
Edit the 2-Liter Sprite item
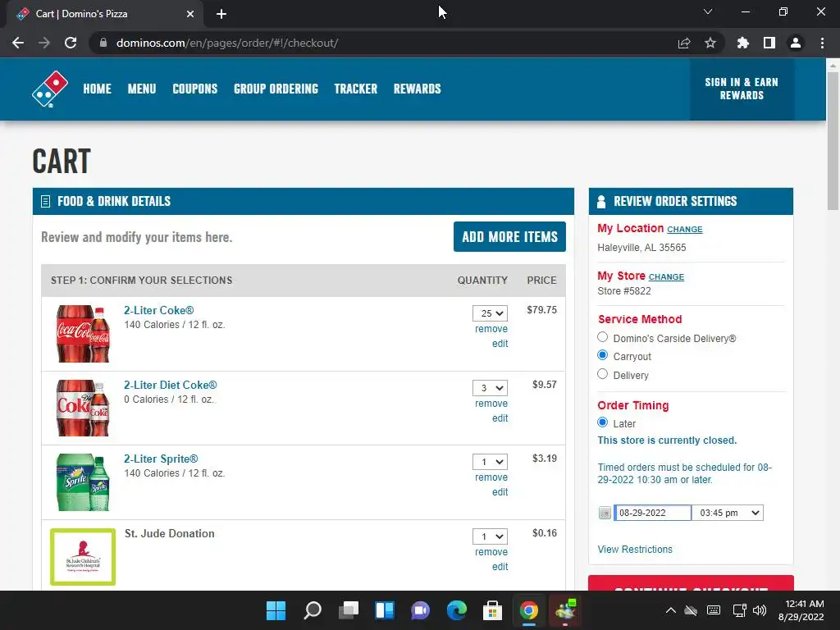pyautogui.click(x=500, y=492)
